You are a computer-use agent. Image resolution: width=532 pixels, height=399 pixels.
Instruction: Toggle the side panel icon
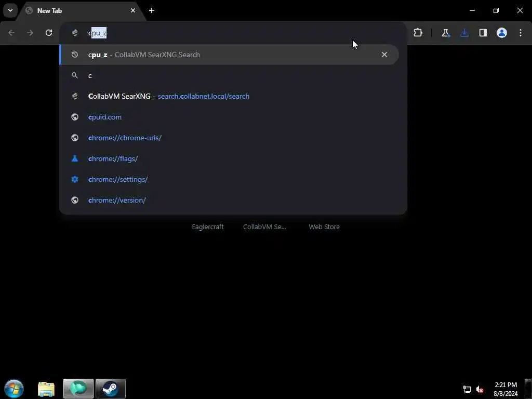click(x=483, y=33)
